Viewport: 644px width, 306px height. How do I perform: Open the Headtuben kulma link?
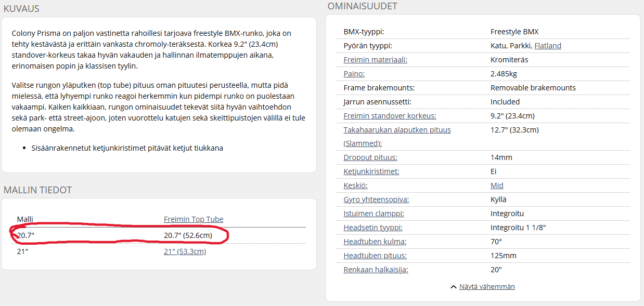(x=375, y=242)
